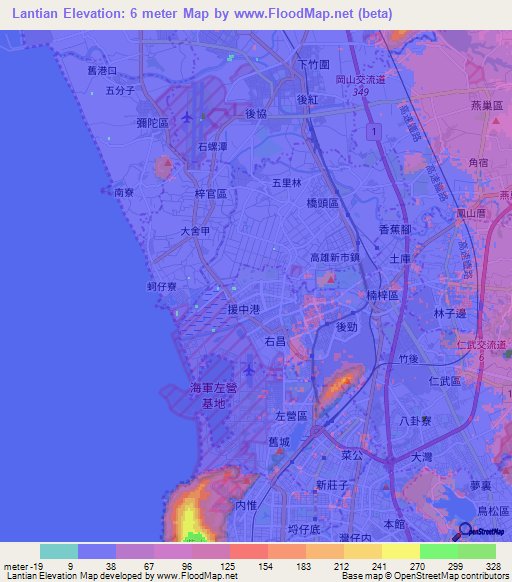Click the 後協 place label
Viewport: 512px width, 582px height.
point(256,114)
